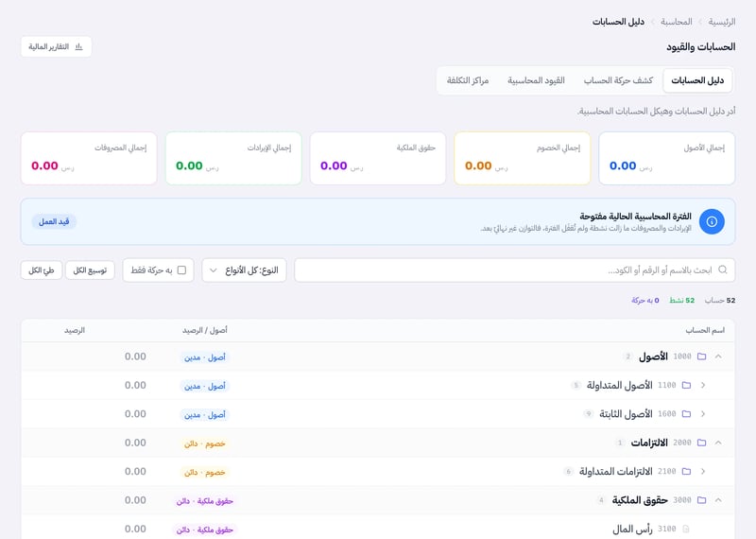Image resolution: width=756 pixels, height=539 pixels.
Task: Click folder icon of الأصول المتداولة
Action: tap(687, 385)
